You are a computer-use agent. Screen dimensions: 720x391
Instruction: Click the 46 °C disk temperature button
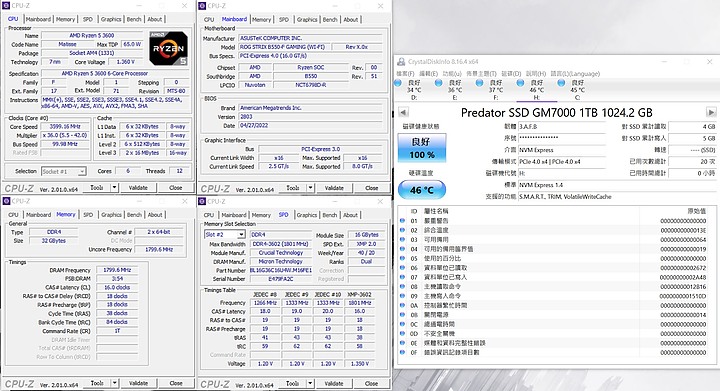[422, 190]
